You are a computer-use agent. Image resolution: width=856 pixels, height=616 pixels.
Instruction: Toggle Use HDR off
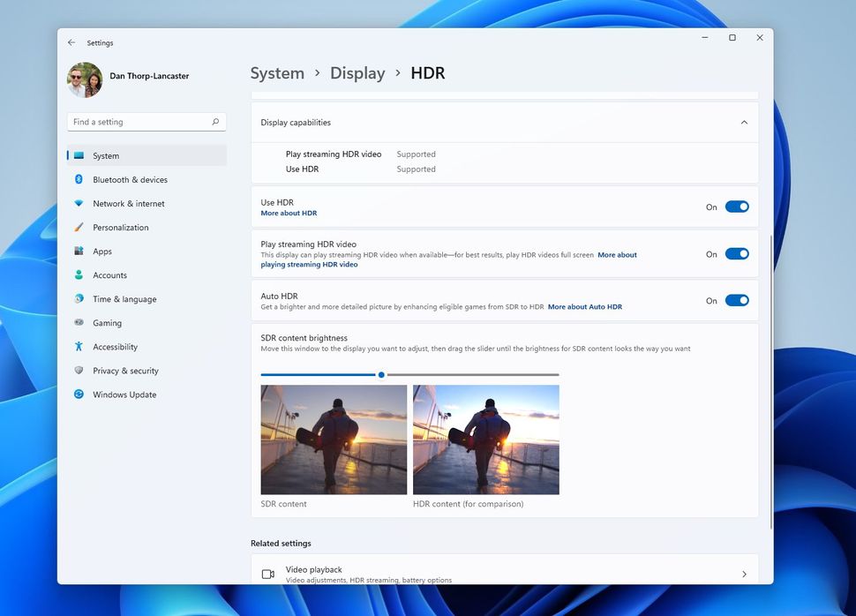[736, 207]
